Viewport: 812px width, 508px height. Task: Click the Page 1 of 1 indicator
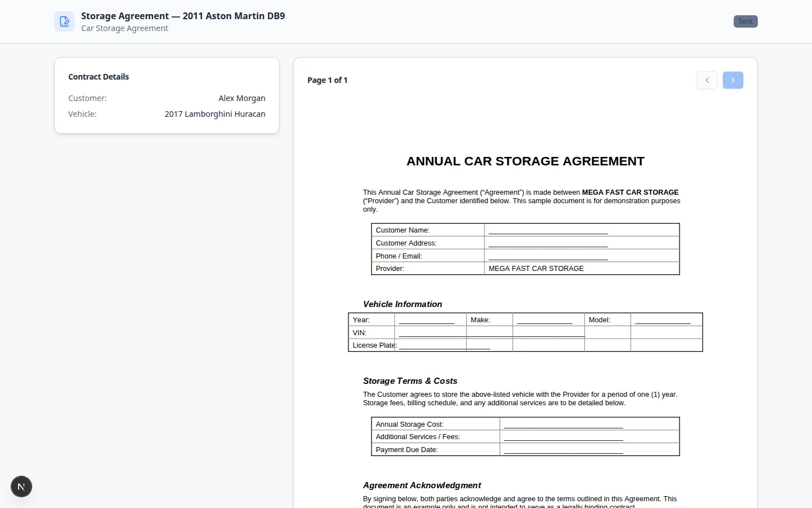pyautogui.click(x=328, y=80)
